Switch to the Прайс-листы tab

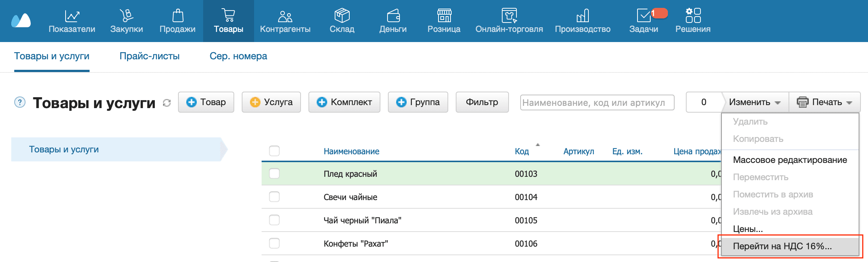[x=149, y=56]
